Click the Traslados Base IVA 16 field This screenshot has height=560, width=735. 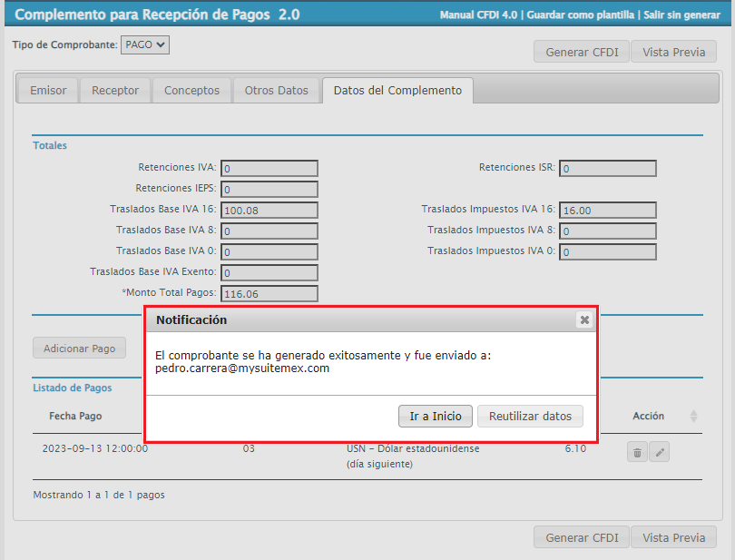click(x=269, y=211)
